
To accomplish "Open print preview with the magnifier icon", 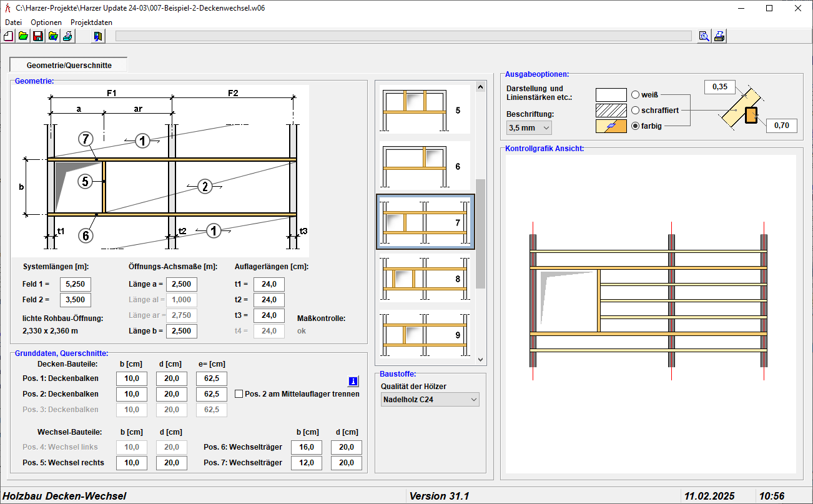I will [704, 36].
